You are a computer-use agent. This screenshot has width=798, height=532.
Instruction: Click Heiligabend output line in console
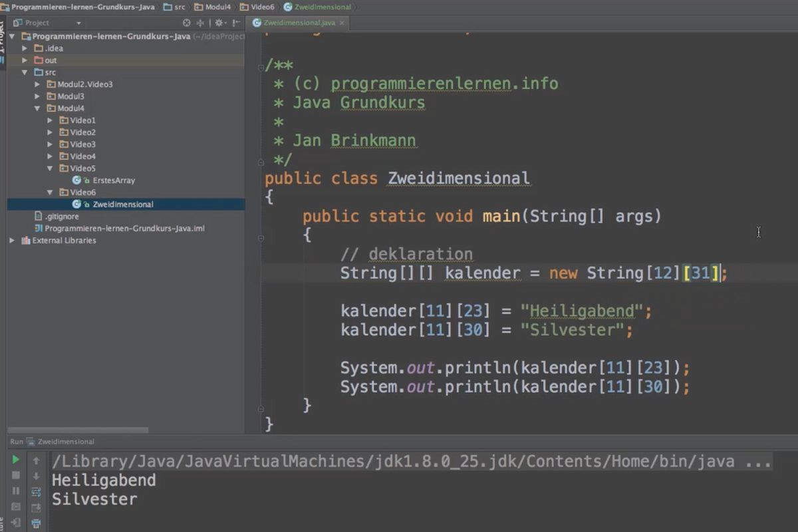coord(104,480)
